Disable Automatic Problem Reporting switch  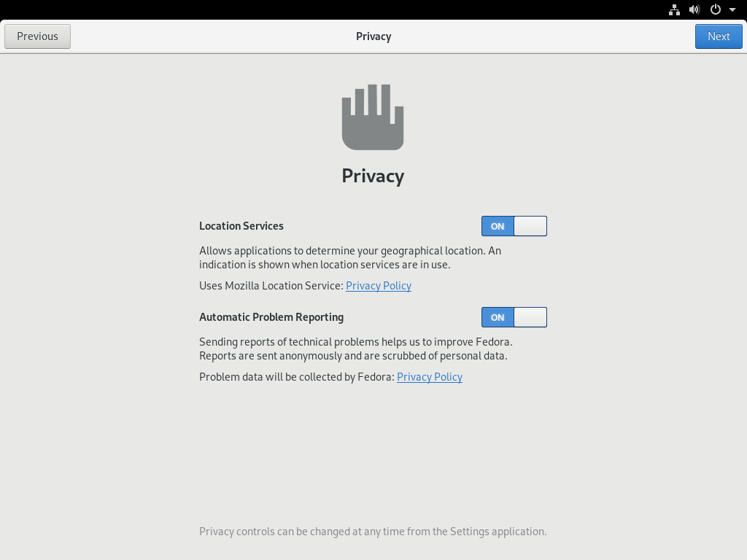coord(514,317)
